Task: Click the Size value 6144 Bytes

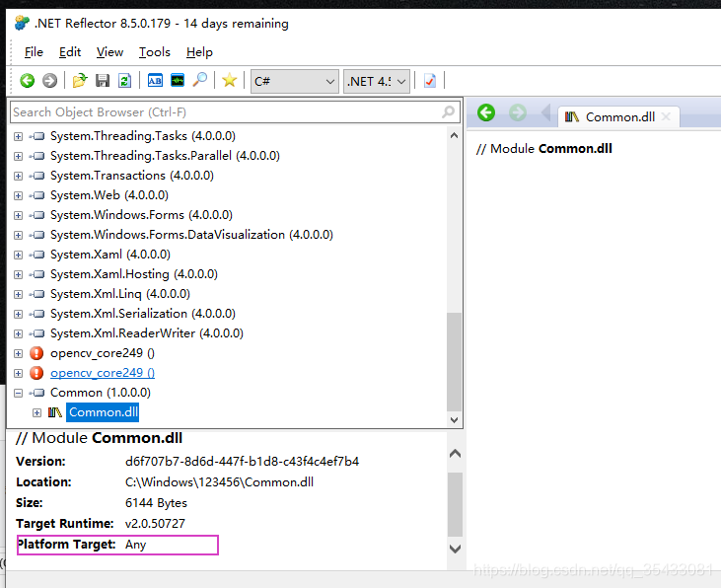Action: (156, 503)
